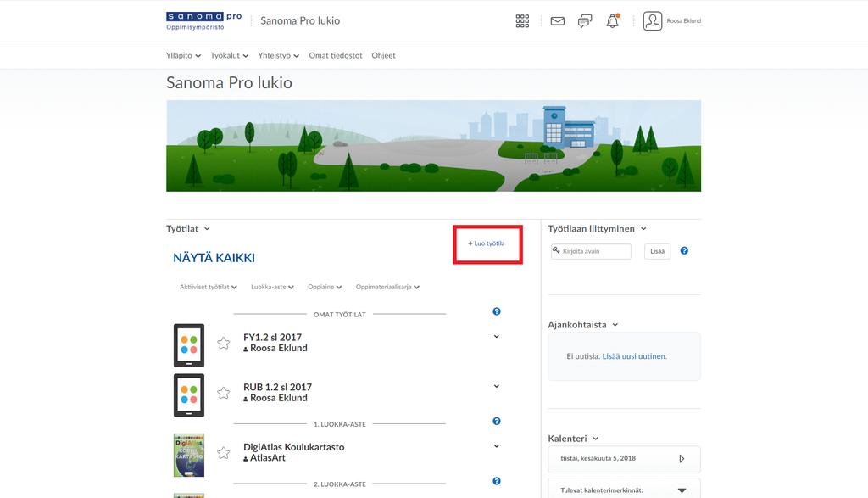The height and width of the screenshot is (498, 868).
Task: Open RUB 1.2 sl 2017 tablet thumbnail
Action: pos(189,395)
